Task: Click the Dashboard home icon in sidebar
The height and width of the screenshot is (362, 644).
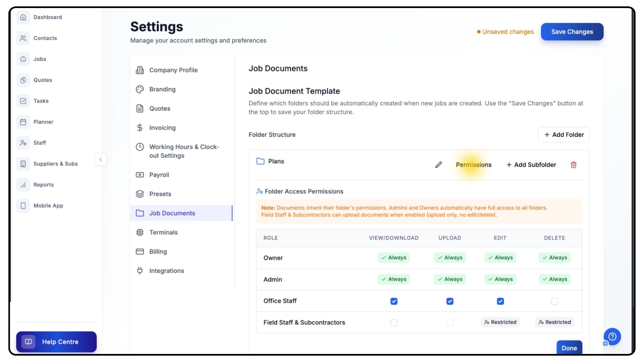Action: (x=23, y=17)
